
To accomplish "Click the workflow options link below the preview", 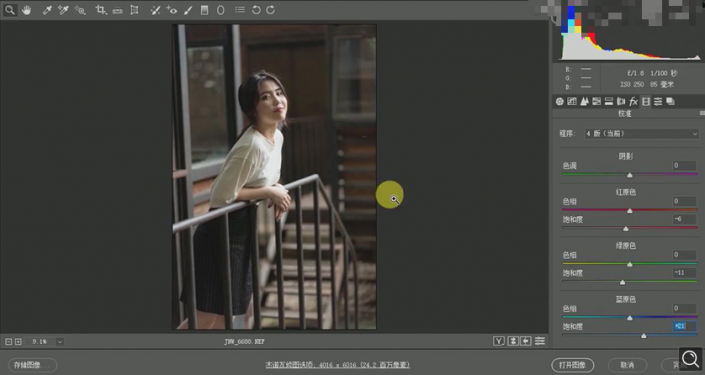I will click(337, 365).
